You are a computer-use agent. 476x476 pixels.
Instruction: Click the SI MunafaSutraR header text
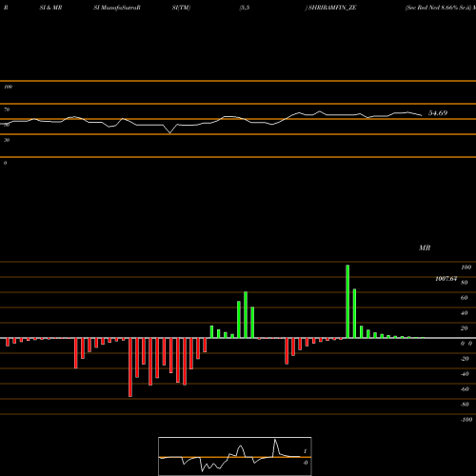point(117,8)
